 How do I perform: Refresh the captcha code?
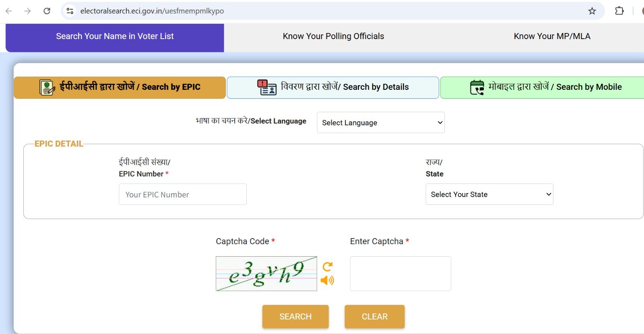tap(328, 267)
